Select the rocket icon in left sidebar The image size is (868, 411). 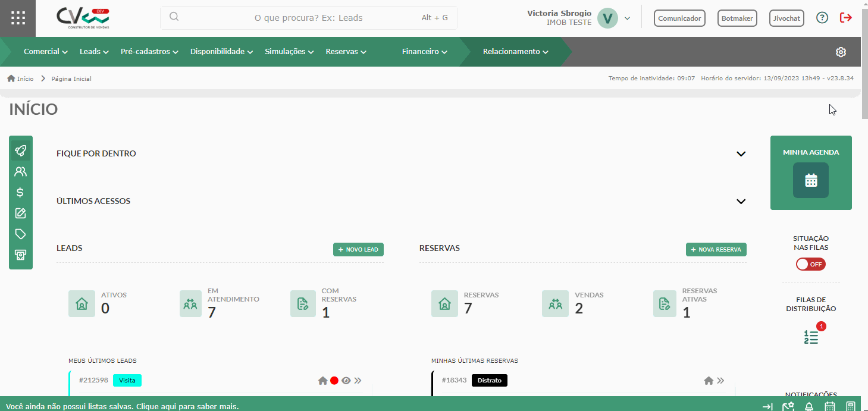(20, 150)
